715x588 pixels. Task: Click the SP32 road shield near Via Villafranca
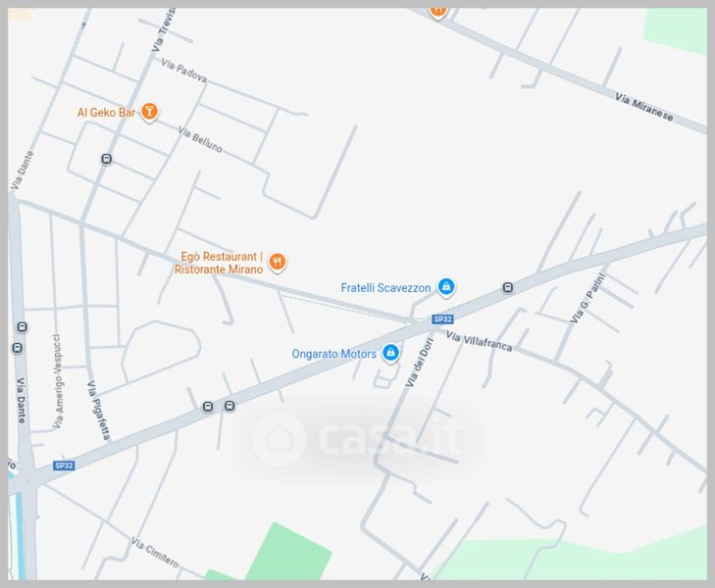click(x=442, y=318)
